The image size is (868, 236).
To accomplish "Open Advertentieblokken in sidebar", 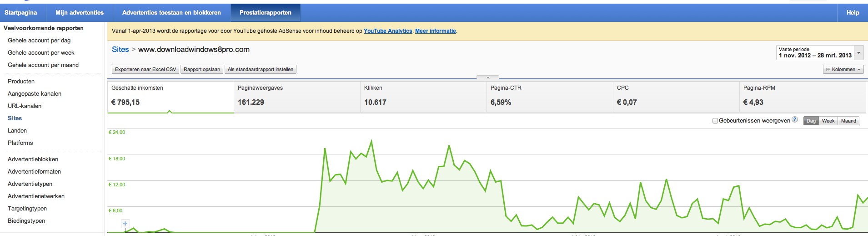I will (33, 159).
